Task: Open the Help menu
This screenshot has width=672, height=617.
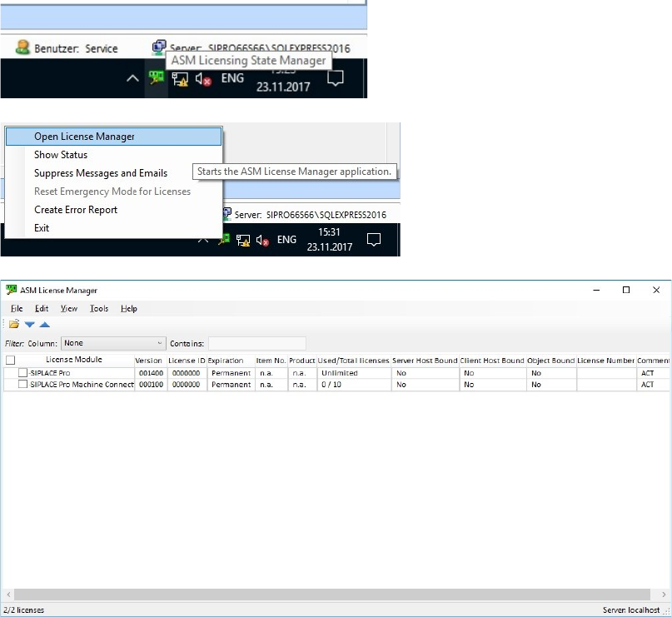Action: [x=128, y=308]
